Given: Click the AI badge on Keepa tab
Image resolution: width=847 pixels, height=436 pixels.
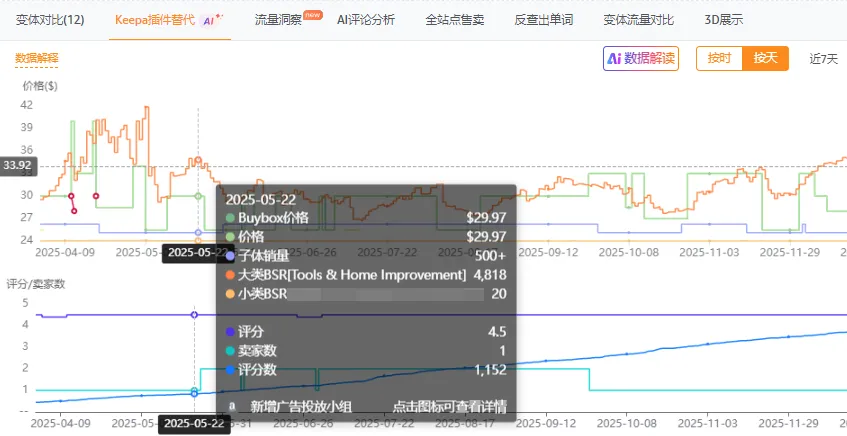Looking at the screenshot, I should coord(211,20).
